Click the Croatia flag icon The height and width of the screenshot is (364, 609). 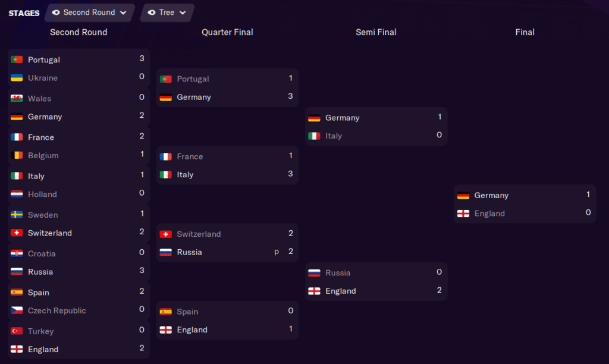click(x=17, y=253)
